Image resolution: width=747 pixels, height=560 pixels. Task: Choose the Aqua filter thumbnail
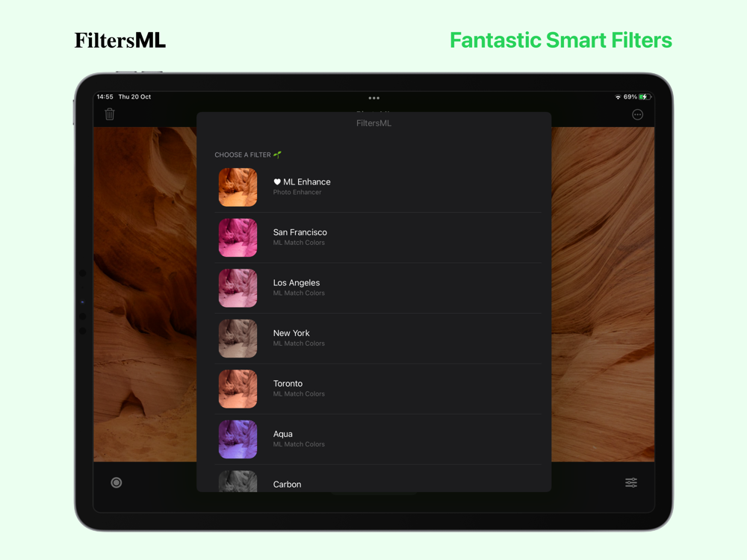tap(238, 440)
